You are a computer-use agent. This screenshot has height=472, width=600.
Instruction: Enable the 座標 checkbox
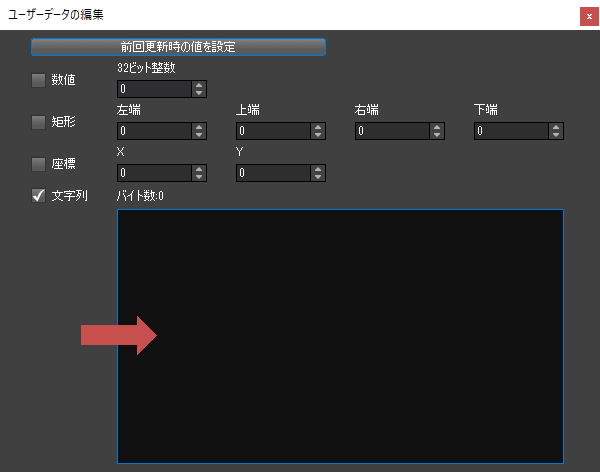38,164
